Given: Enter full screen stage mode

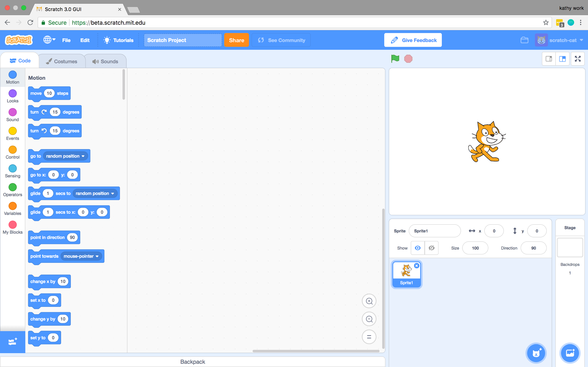Looking at the screenshot, I should 578,59.
